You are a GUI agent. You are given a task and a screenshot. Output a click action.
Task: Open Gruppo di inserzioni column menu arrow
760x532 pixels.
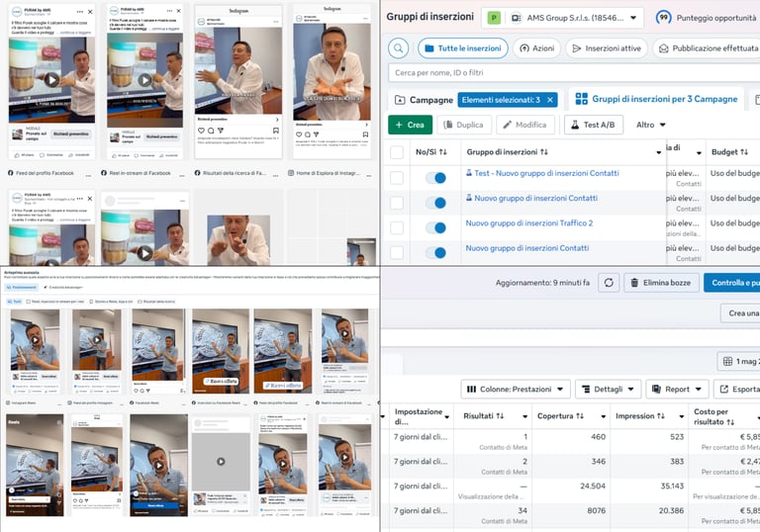tap(659, 152)
